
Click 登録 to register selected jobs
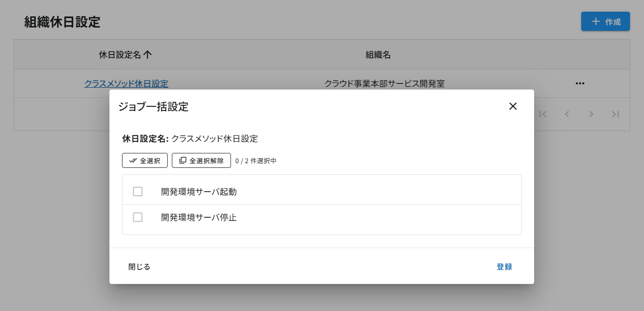[x=504, y=266]
